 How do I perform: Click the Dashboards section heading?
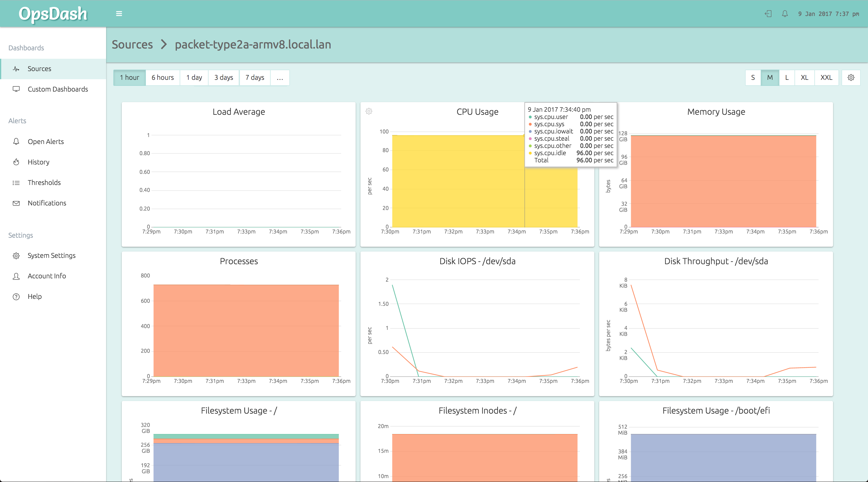26,48
